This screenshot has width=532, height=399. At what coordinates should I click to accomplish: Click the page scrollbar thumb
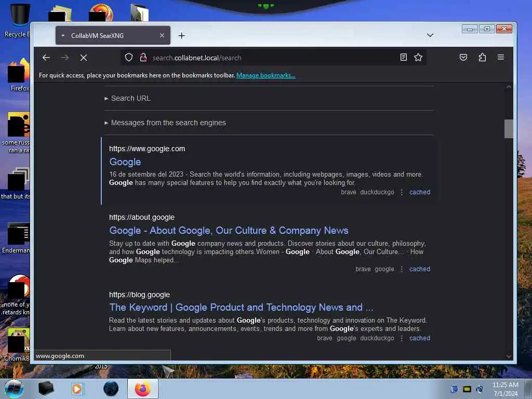508,129
